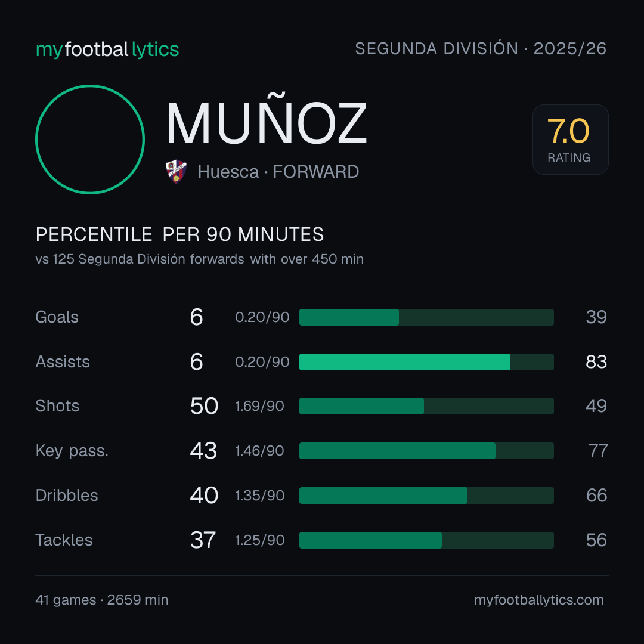This screenshot has height=644, width=644.
Task: Click the Assists percentile value 83
Action: pos(596,362)
